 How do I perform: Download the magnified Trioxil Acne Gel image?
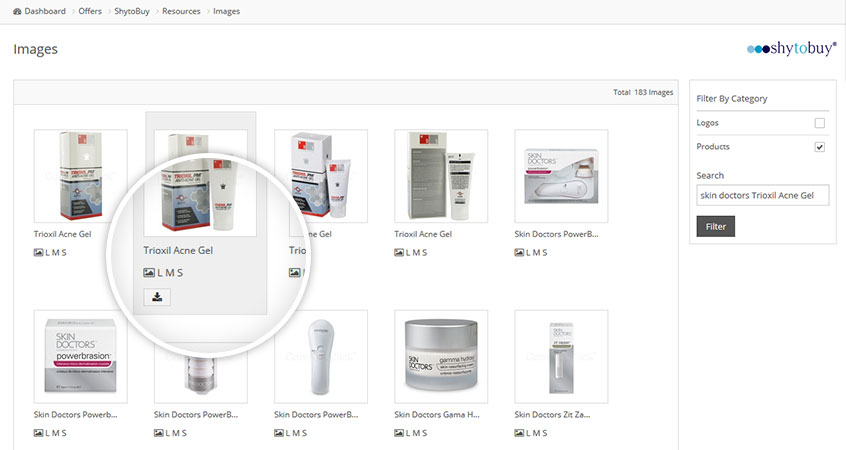click(x=157, y=297)
